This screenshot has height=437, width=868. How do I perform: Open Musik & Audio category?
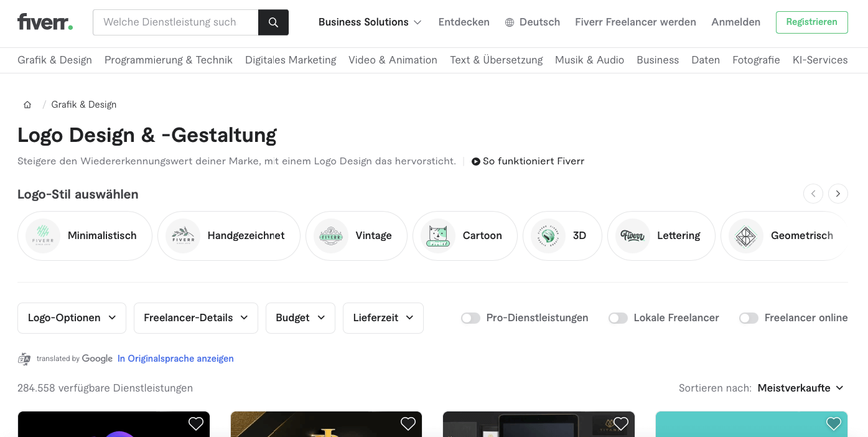pyautogui.click(x=589, y=60)
